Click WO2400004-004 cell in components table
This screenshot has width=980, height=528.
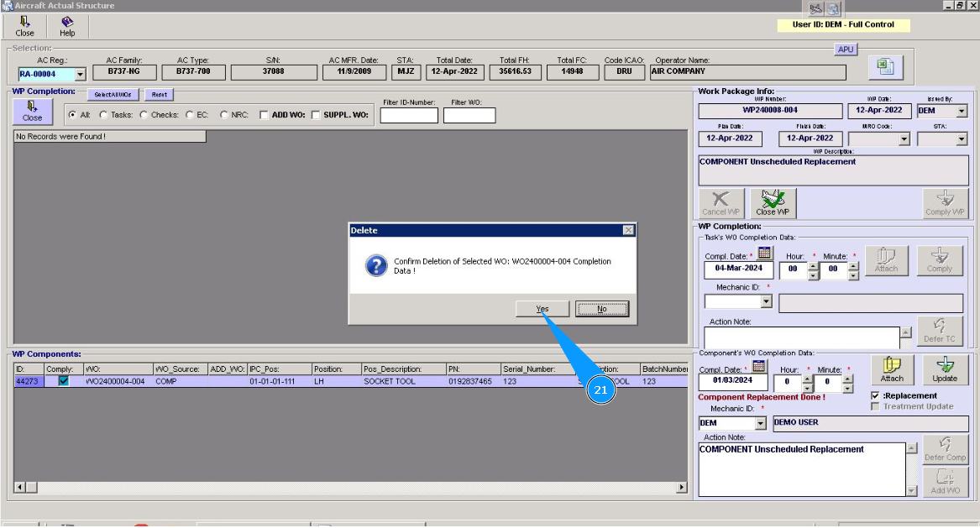(118, 381)
